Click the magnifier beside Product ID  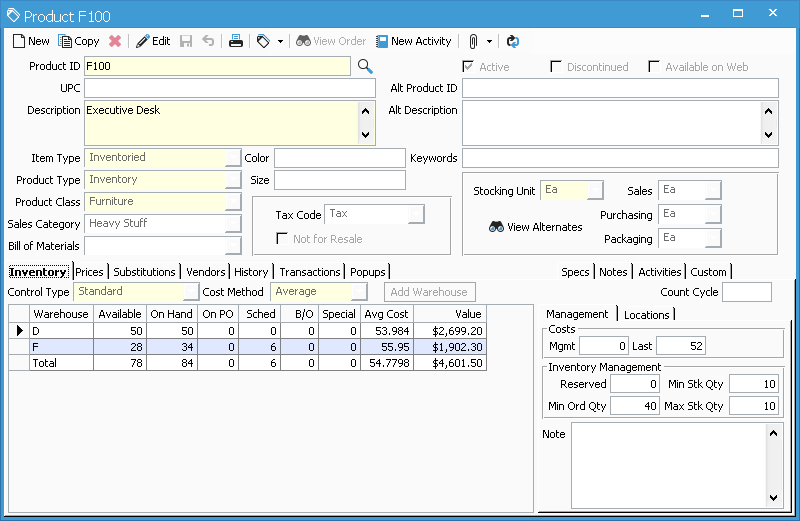(365, 66)
